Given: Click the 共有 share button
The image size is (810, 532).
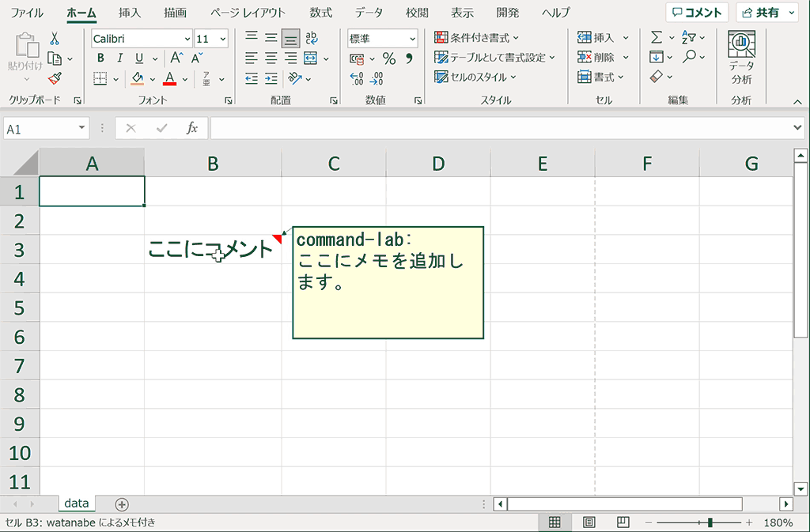Looking at the screenshot, I should pos(766,13).
